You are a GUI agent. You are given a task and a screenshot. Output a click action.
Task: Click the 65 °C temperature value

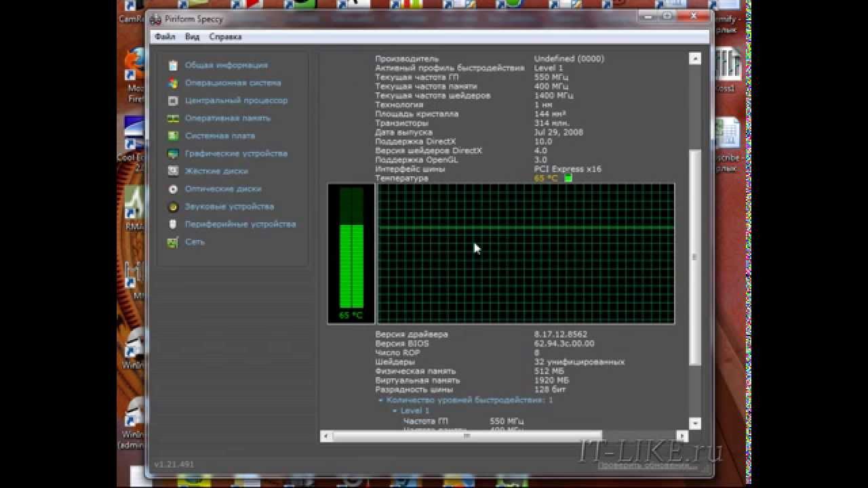click(x=546, y=178)
